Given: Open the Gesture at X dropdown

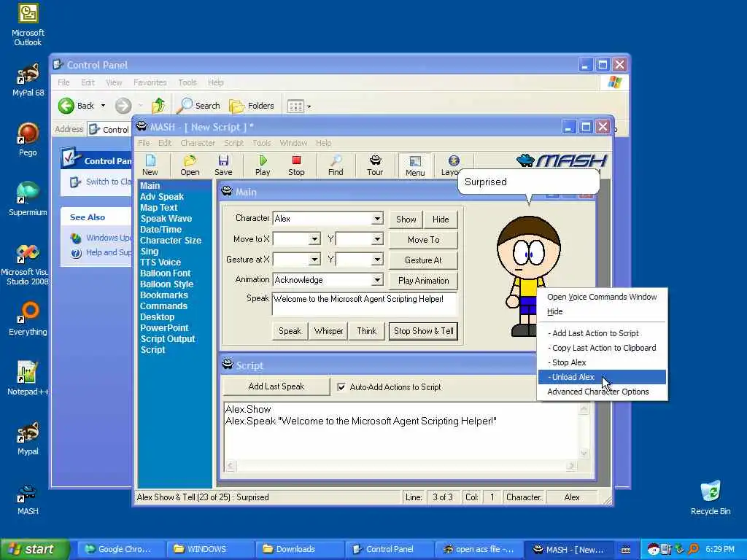Looking at the screenshot, I should (314, 260).
